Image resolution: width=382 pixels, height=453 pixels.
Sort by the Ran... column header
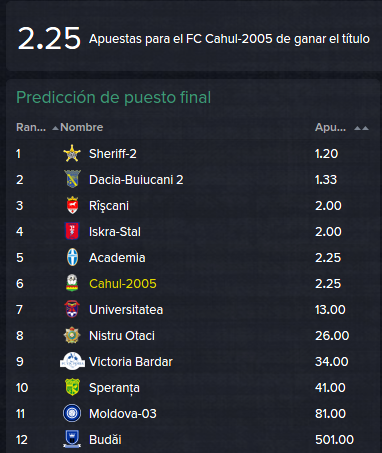click(31, 127)
